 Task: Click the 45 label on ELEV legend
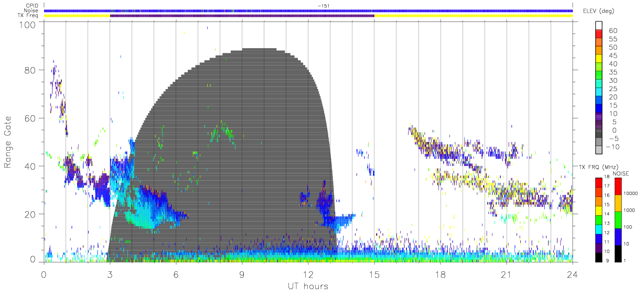[613, 56]
